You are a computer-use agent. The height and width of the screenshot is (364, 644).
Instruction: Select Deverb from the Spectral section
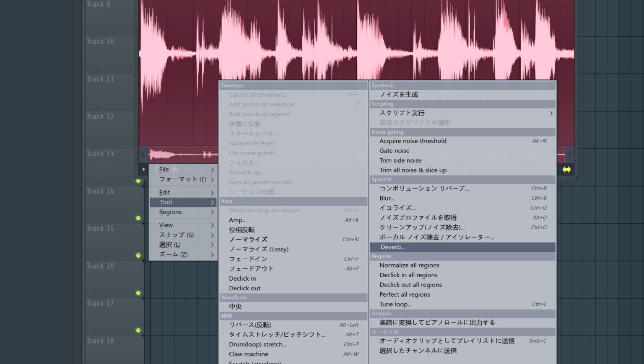[x=392, y=247]
